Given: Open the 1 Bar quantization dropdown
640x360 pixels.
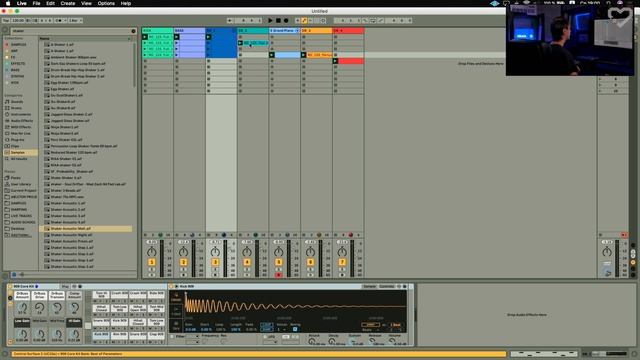Looking at the screenshot, I should (x=75, y=20).
